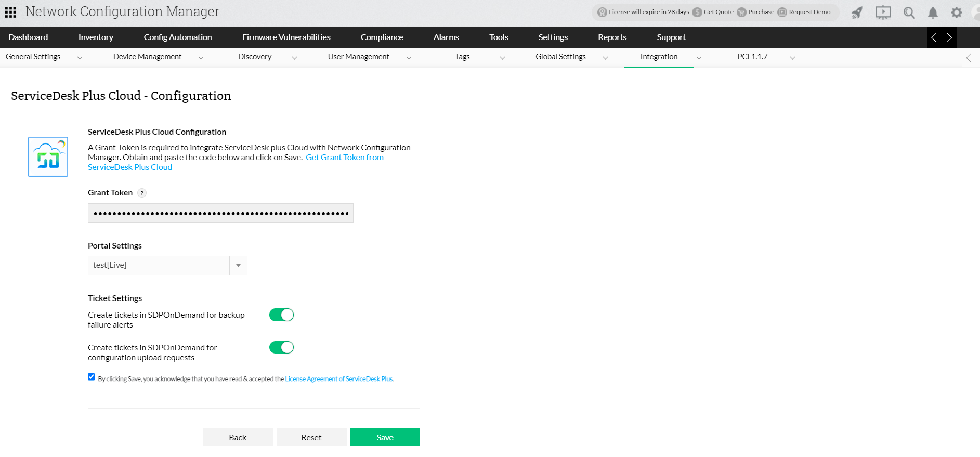Click the ServiceDesk Plus Cloud logo
Viewport: 980px width, 457px height.
(48, 156)
